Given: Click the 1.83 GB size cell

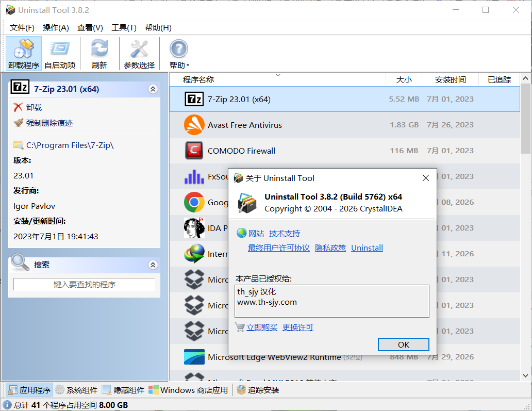Looking at the screenshot, I should tap(404, 125).
